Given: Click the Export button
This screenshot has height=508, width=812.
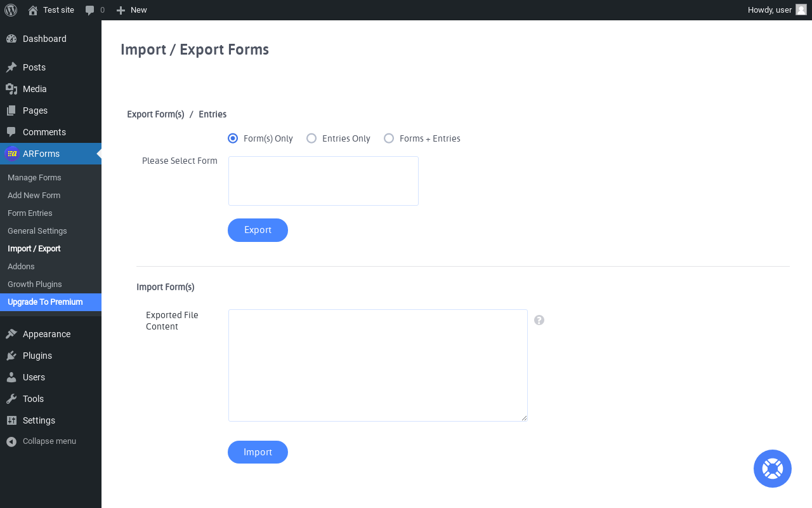Looking at the screenshot, I should click(x=258, y=230).
